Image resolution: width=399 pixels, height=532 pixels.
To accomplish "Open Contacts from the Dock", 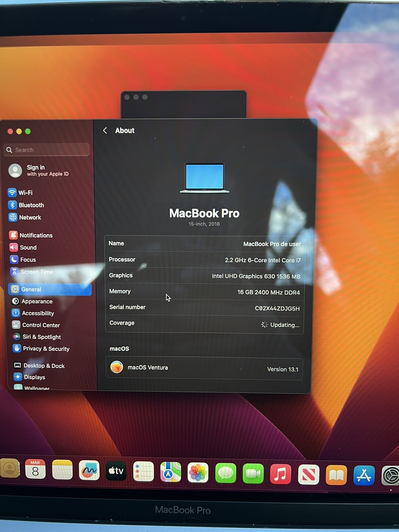I will [x=9, y=468].
